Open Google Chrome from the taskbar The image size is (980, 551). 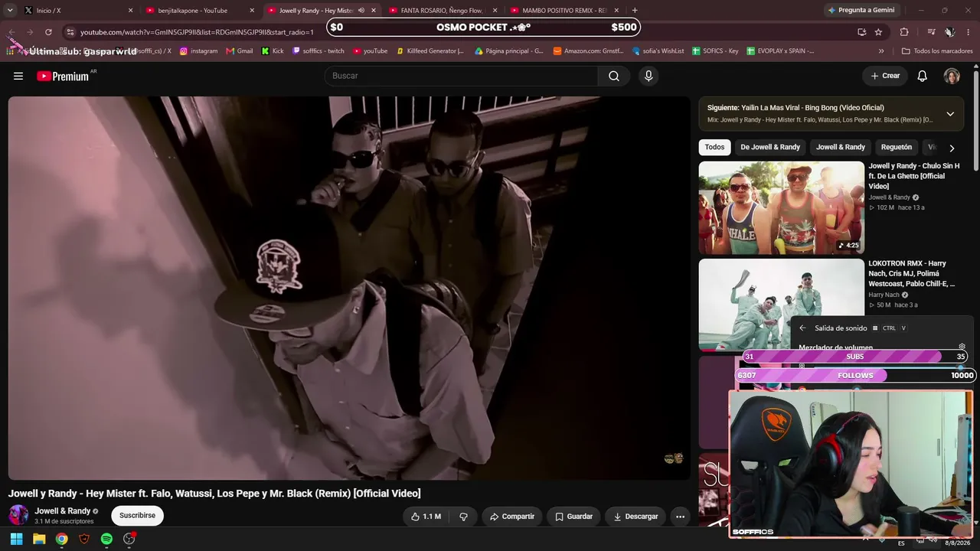61,539
